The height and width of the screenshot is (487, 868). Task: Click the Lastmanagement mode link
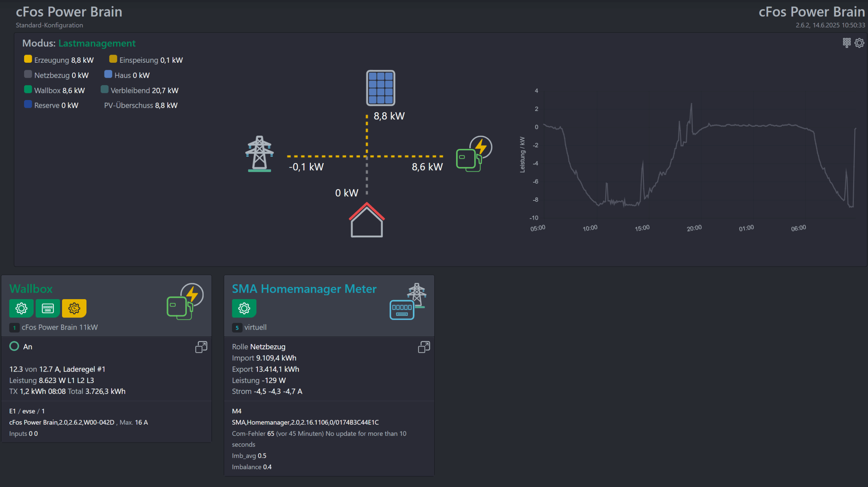point(97,43)
